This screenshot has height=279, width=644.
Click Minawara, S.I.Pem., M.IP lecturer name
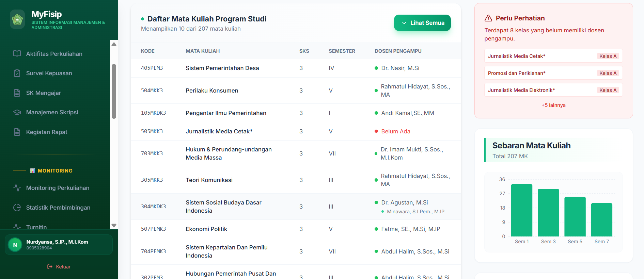pyautogui.click(x=415, y=212)
